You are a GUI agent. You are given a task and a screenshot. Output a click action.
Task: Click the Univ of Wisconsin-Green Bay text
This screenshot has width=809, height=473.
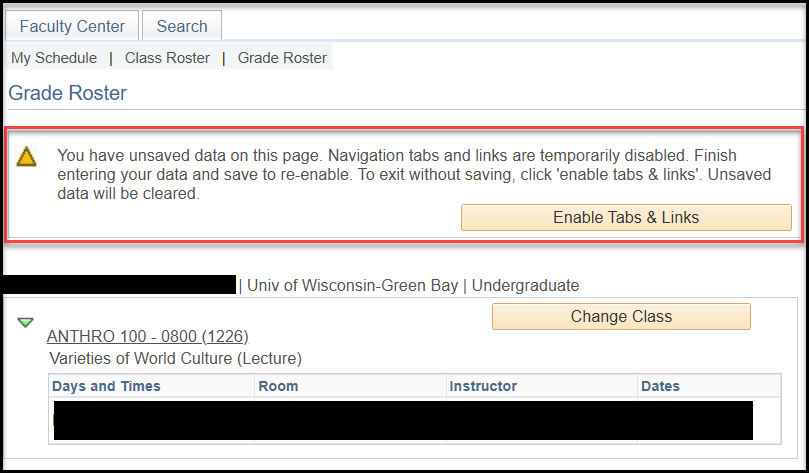coord(353,285)
